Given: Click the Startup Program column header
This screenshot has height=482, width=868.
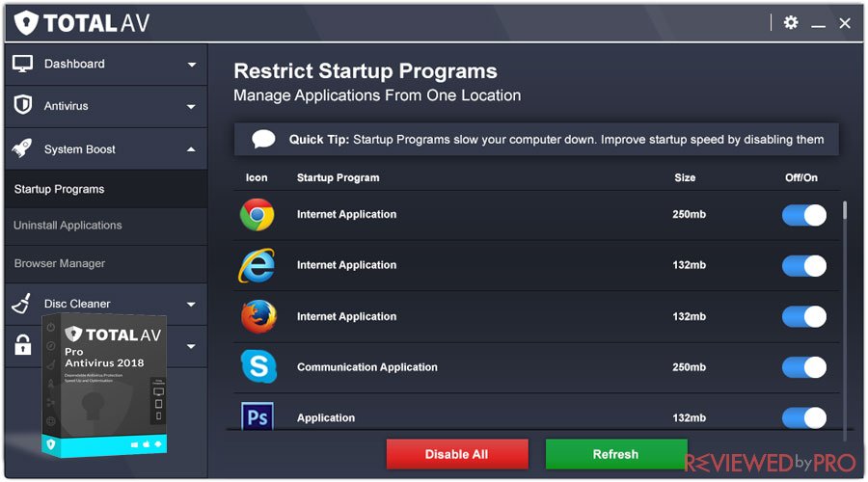Looking at the screenshot, I should click(x=339, y=177).
